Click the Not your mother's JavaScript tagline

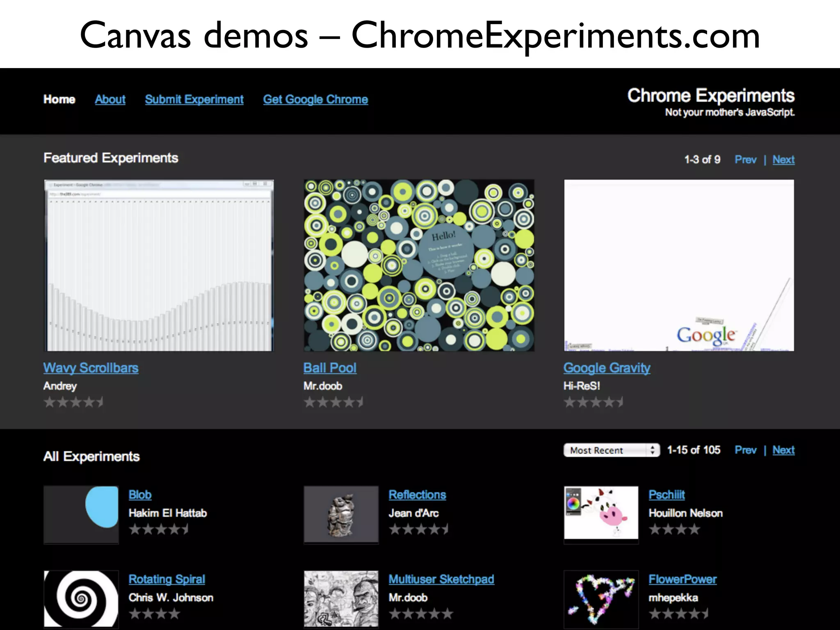click(x=730, y=112)
